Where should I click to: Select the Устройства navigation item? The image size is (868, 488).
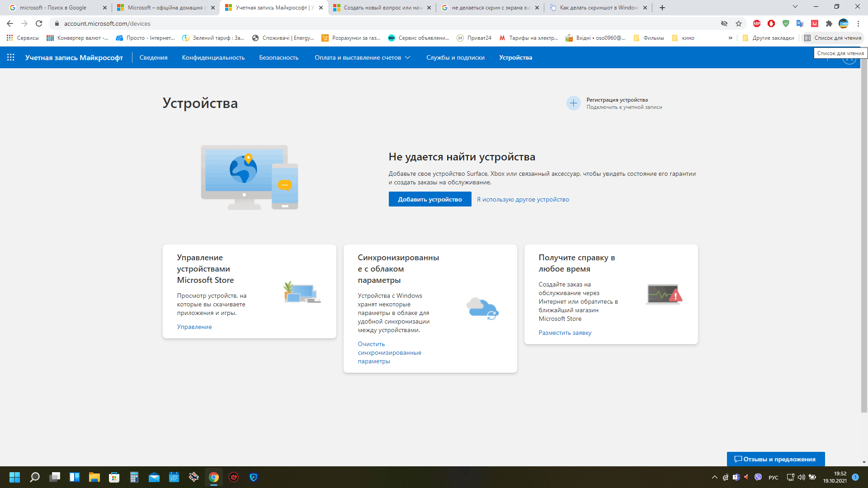(x=515, y=57)
